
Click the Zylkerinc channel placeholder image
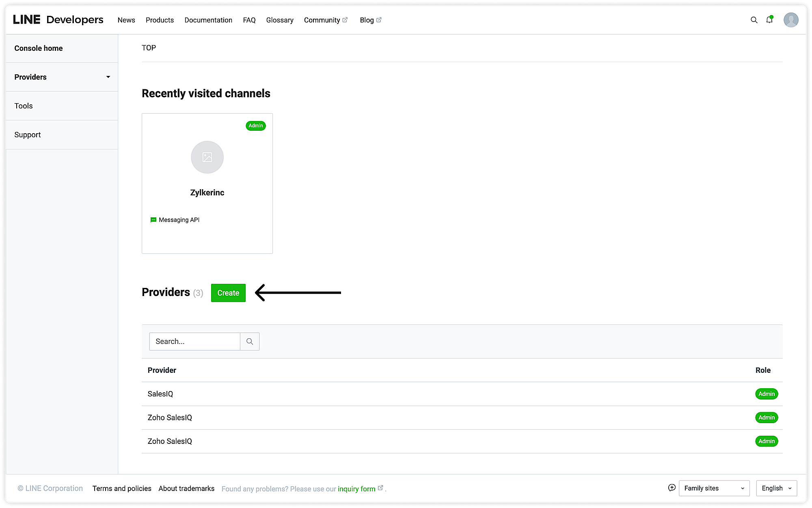pos(207,157)
